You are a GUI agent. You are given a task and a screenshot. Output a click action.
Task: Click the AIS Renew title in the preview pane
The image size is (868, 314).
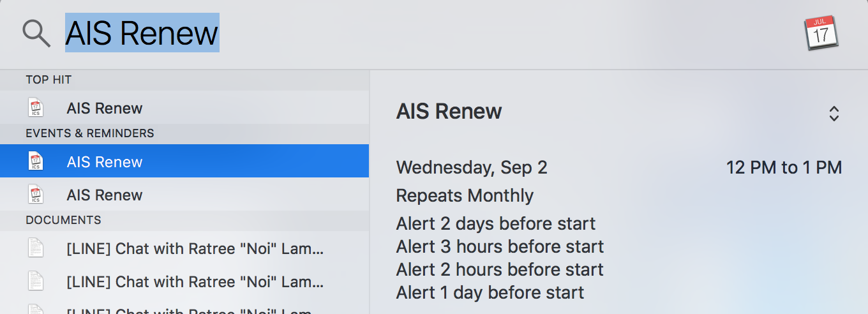click(x=449, y=112)
